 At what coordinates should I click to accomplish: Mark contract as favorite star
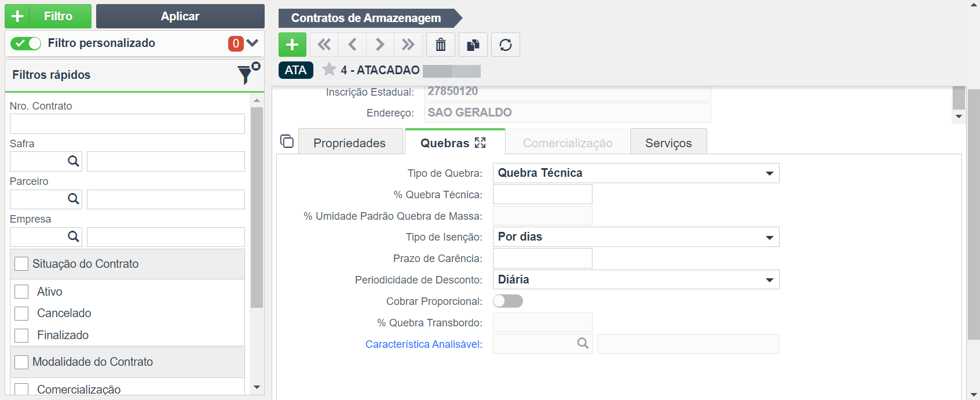[x=329, y=70]
